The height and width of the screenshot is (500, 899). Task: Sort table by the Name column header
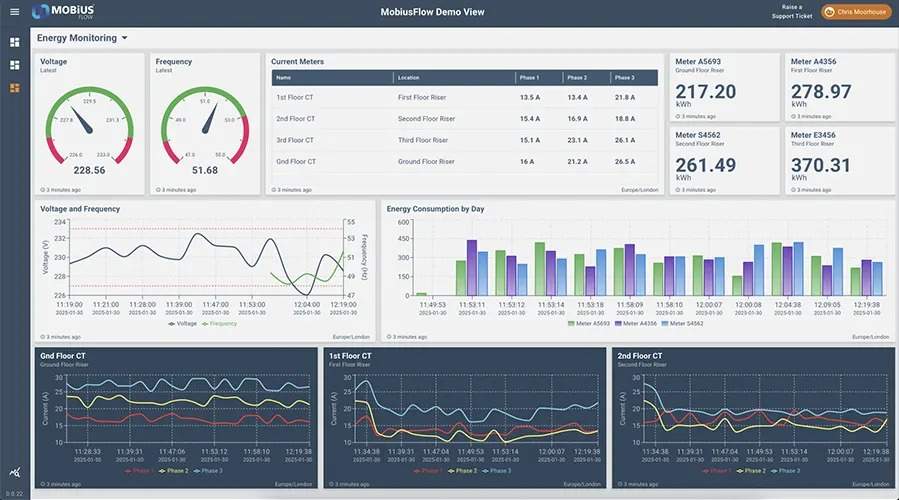[x=284, y=77]
